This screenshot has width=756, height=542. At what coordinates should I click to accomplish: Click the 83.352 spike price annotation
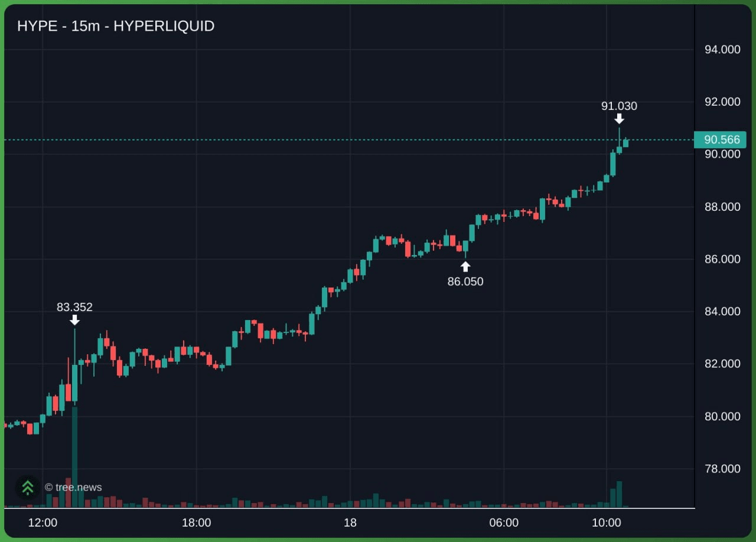(74, 307)
